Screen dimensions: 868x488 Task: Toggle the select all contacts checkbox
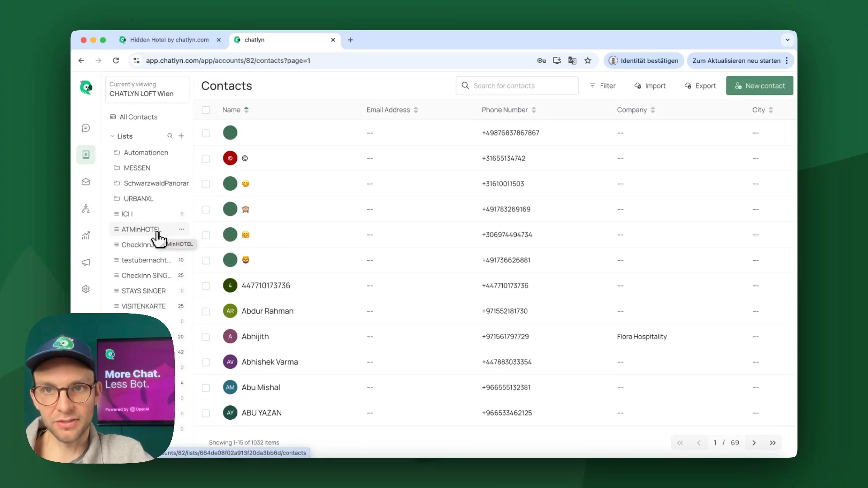tap(206, 110)
